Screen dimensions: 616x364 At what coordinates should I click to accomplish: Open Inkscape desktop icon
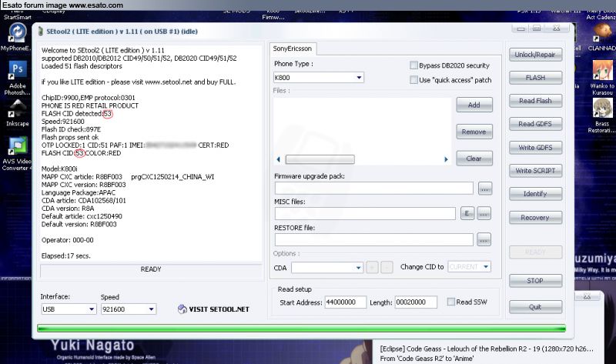[17, 109]
